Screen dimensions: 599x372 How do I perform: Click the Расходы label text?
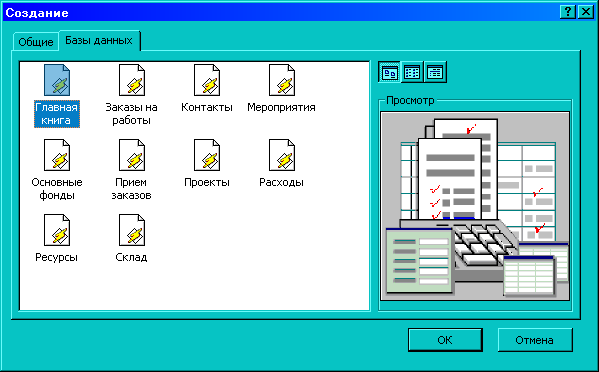tap(282, 182)
